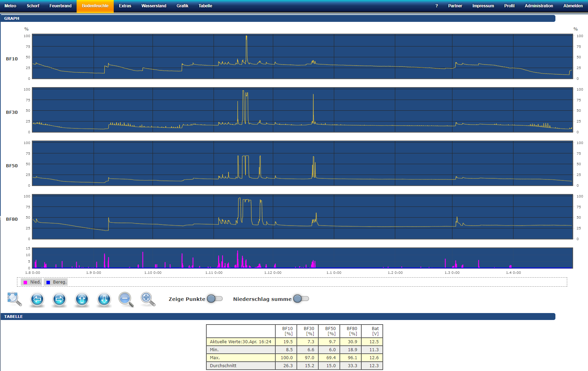Image resolution: width=588 pixels, height=371 pixels.
Task: Toggle Nied. series in the legend
Action: click(32, 282)
